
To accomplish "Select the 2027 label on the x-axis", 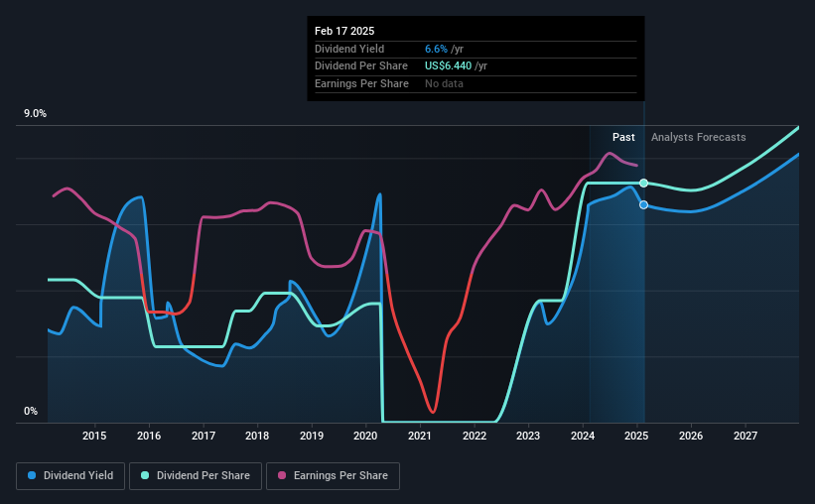I will coord(745,436).
